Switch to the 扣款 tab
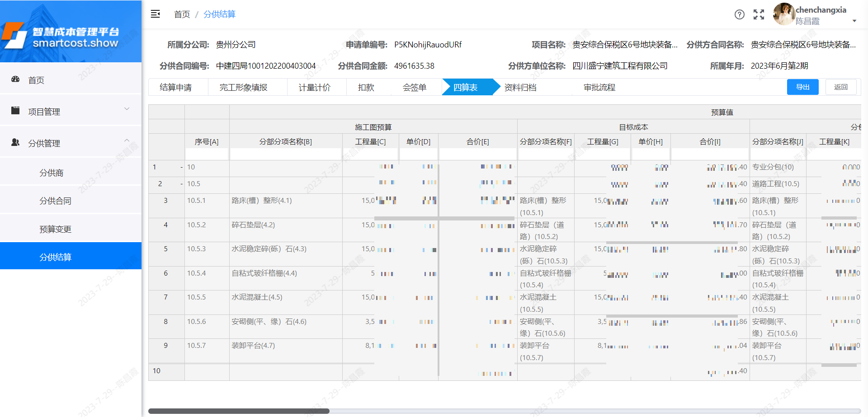Viewport: 868px width, 417px height. coord(366,87)
